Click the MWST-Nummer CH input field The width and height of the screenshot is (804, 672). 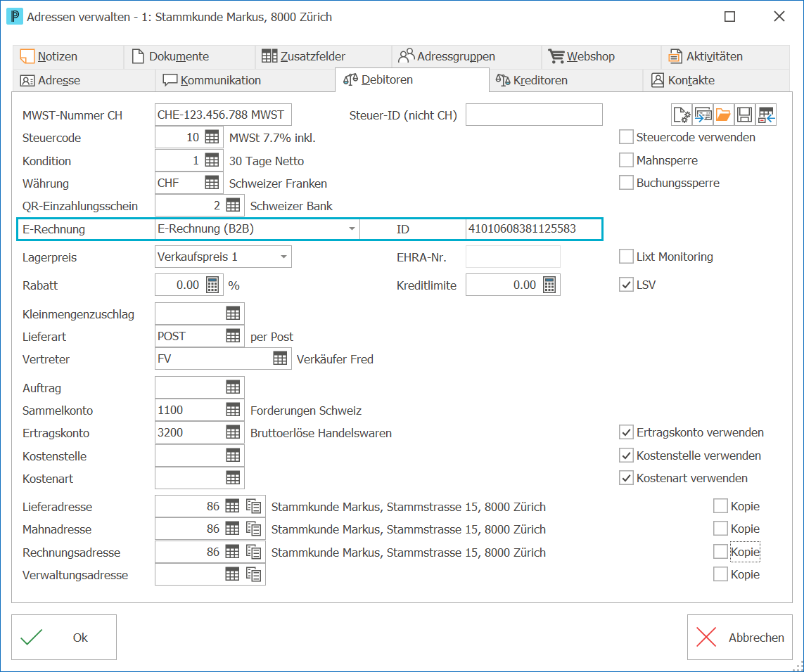(x=223, y=115)
